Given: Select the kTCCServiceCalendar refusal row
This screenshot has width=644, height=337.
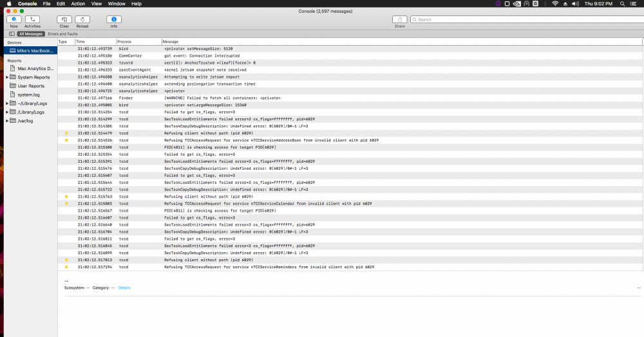Looking at the screenshot, I should coord(350,204).
